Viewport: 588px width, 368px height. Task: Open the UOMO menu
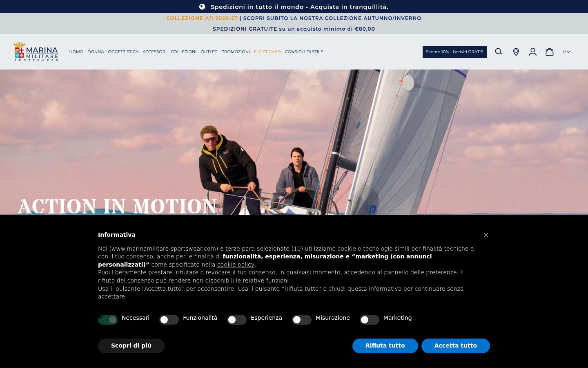(76, 52)
